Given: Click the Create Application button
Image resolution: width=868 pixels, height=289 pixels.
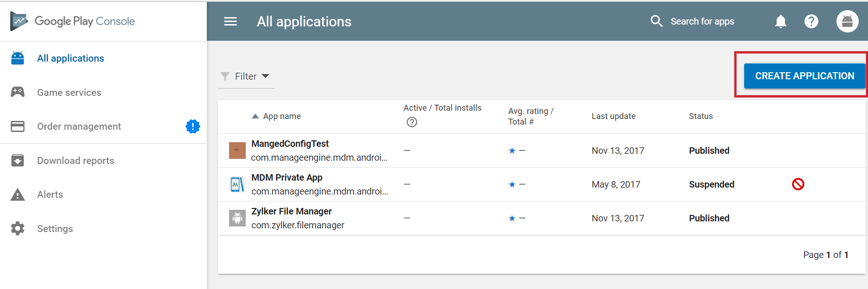Looking at the screenshot, I should [x=804, y=76].
